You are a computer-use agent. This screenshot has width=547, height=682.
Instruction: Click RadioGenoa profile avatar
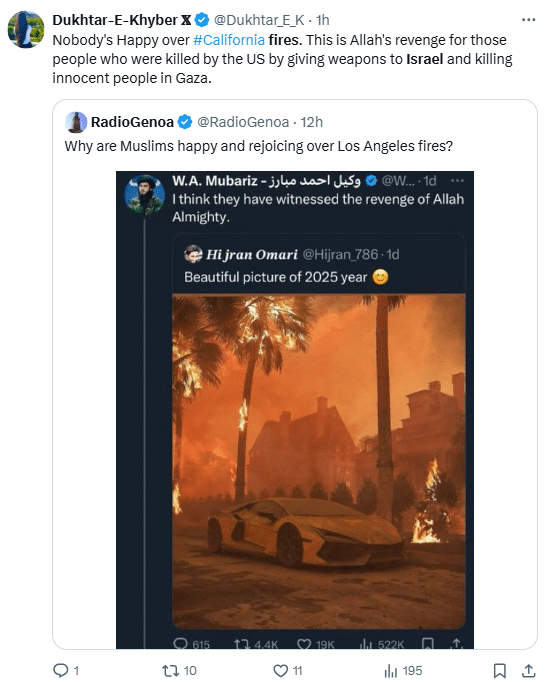click(x=76, y=122)
